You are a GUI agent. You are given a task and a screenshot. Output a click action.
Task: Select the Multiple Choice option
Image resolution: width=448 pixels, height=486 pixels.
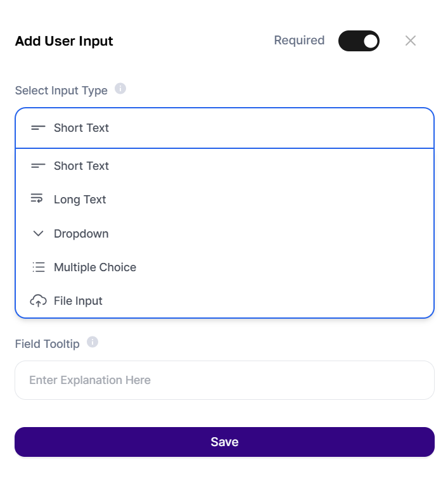[x=224, y=267]
